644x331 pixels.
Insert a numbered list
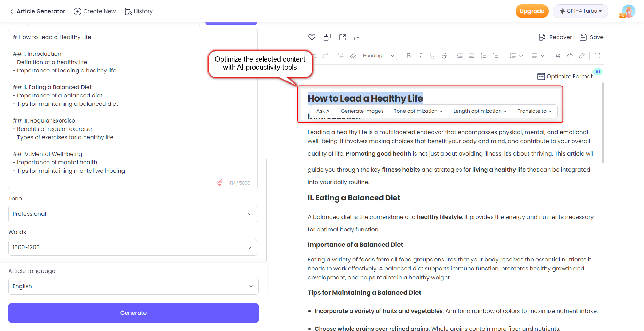(484, 56)
